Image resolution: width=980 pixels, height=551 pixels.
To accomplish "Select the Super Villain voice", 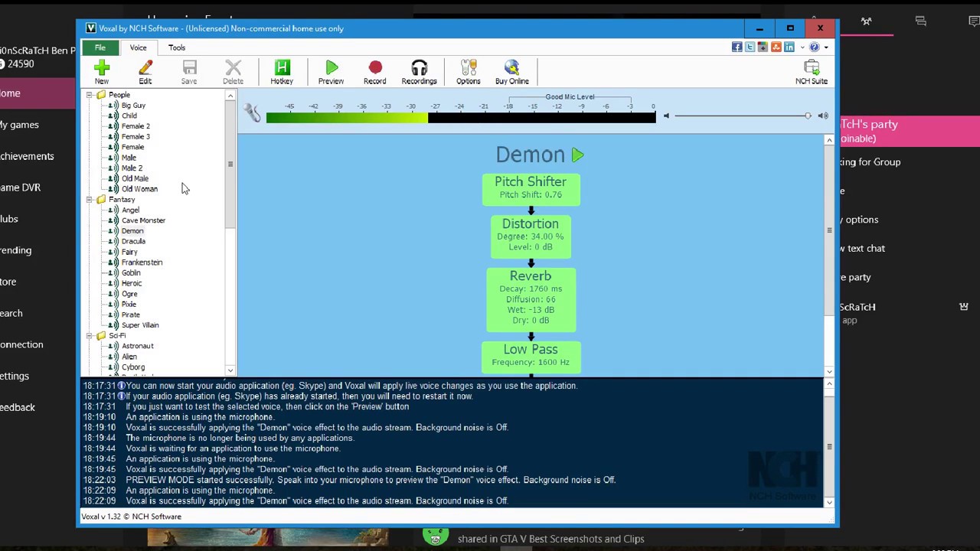I will click(x=140, y=325).
